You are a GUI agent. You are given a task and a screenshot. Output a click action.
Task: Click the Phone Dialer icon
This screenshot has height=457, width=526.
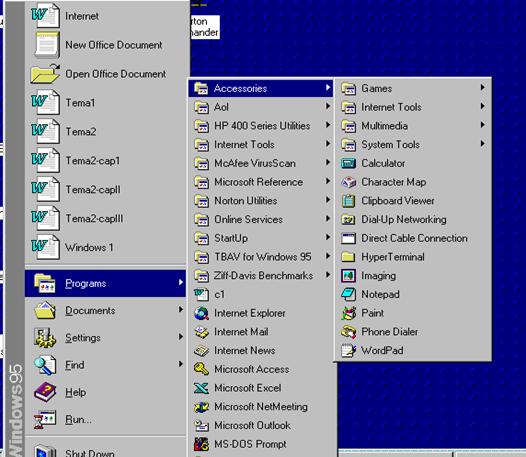[348, 332]
